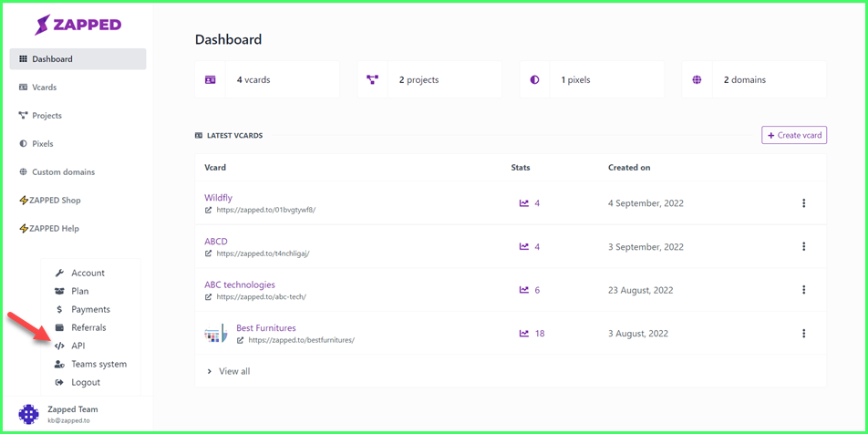868x434 pixels.
Task: Open three-dot options menu for ABC technologies
Action: [x=804, y=290]
